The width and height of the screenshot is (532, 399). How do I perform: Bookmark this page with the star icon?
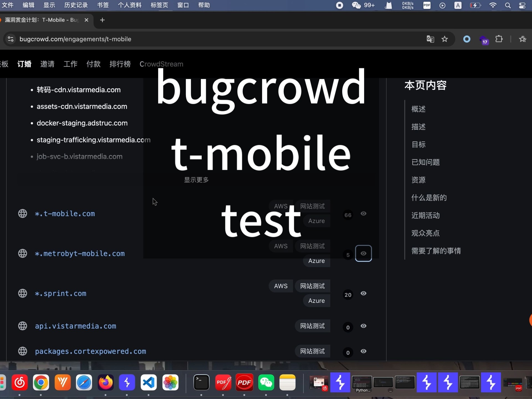point(445,39)
